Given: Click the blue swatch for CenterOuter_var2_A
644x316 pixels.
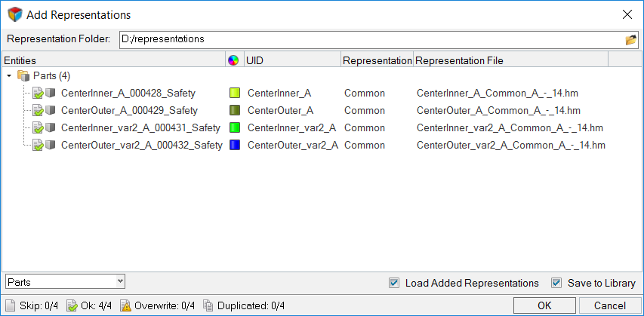Looking at the screenshot, I should tap(234, 146).
